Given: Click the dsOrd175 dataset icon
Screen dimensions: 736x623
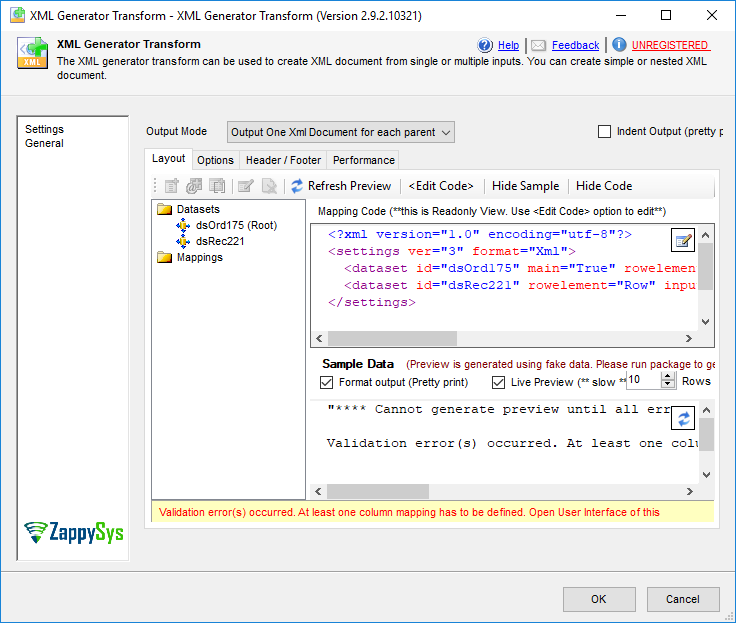Looking at the screenshot, I should click(x=183, y=225).
